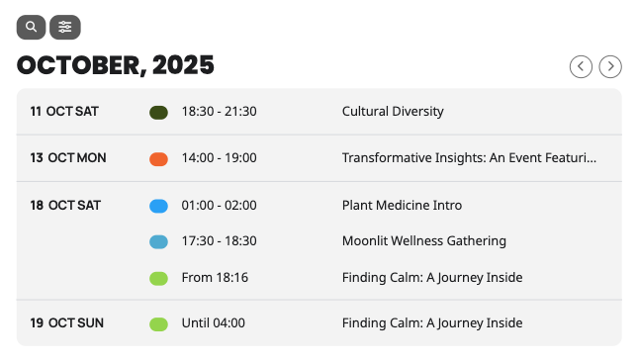Viewport: 637px width, 364px height.
Task: Open Finding Calm event ending Until 04:00
Action: coord(432,323)
